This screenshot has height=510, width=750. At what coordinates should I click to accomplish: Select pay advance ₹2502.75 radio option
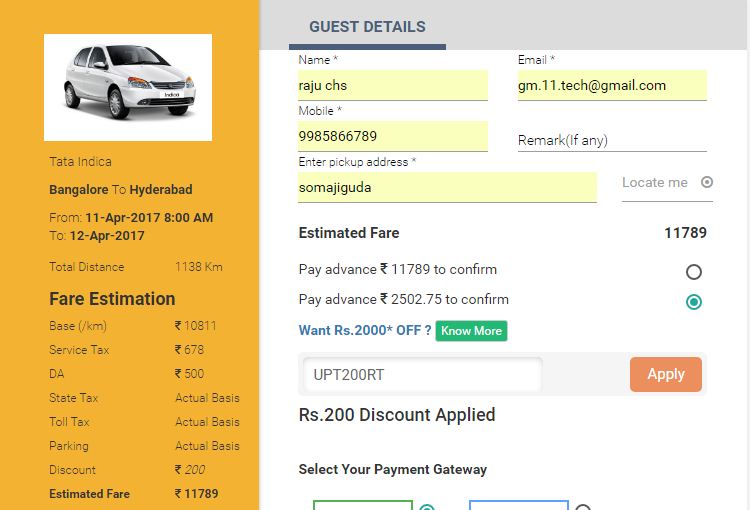tap(694, 301)
